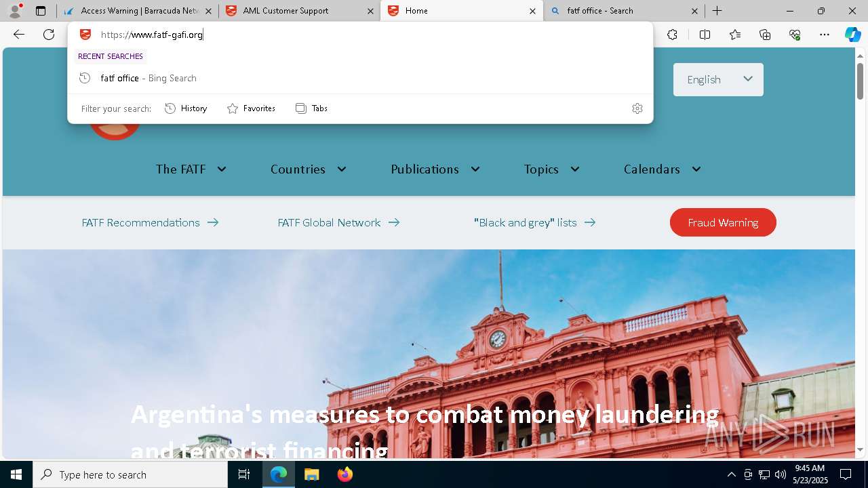Filter suggestions by Tabs
The image size is (868, 488).
tap(312, 108)
